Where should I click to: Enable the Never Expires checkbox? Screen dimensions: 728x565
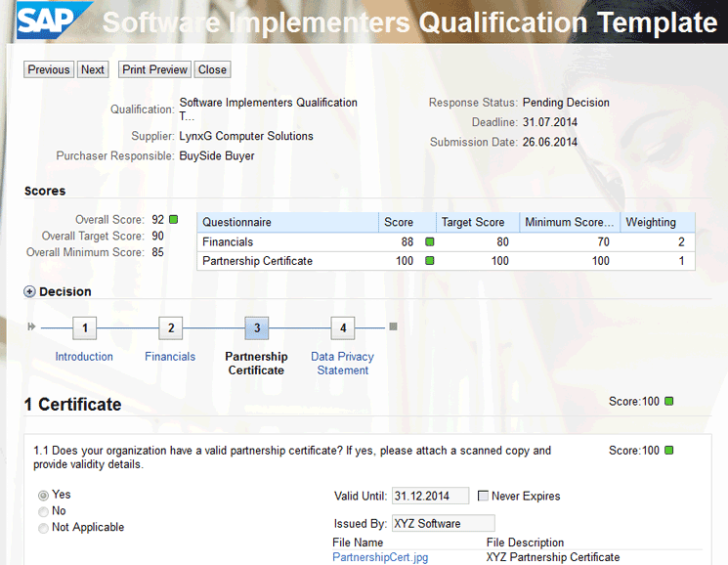(483, 497)
